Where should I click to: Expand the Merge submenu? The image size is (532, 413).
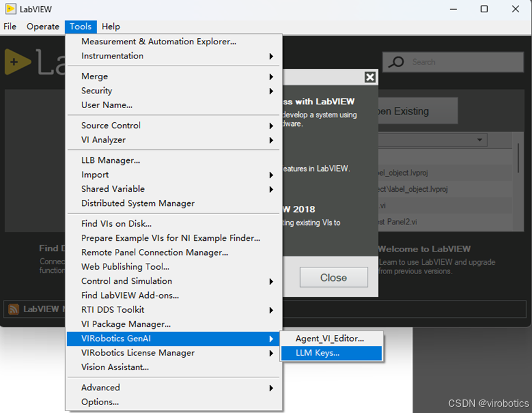[x=173, y=76]
